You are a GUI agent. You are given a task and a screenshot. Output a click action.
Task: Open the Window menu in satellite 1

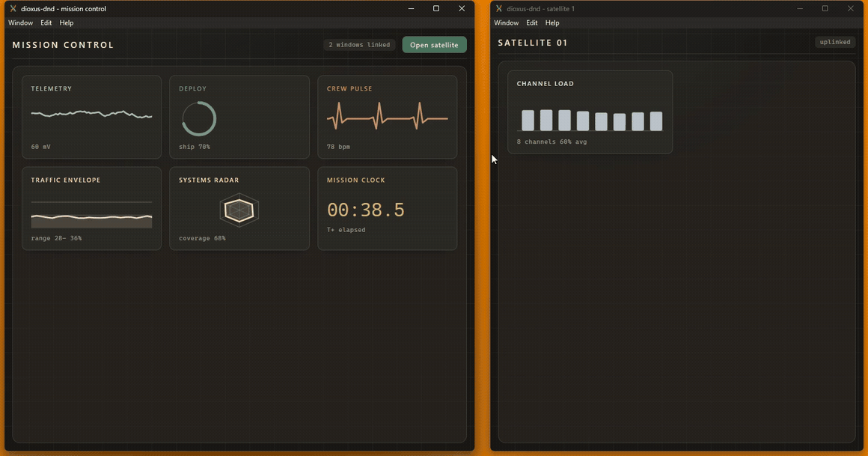506,22
